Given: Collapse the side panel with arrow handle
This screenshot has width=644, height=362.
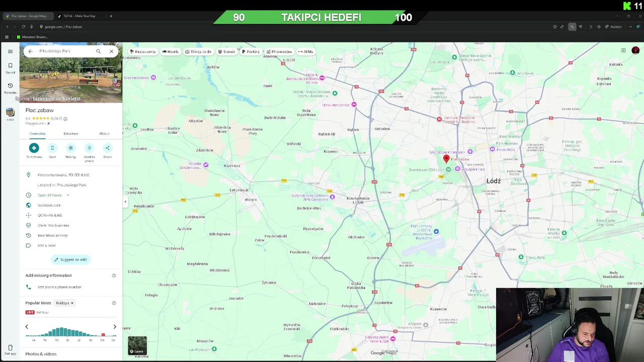Looking at the screenshot, I should point(125,202).
